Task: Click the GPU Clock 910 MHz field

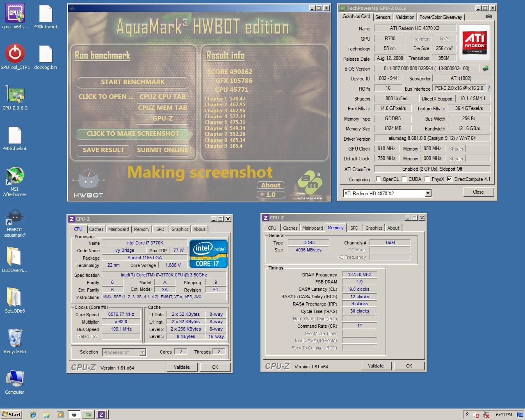Action: point(386,148)
